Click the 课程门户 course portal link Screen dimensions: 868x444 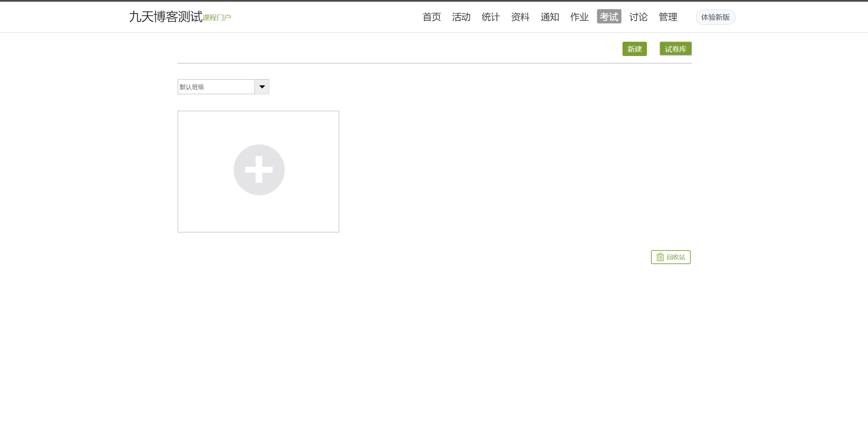217,18
